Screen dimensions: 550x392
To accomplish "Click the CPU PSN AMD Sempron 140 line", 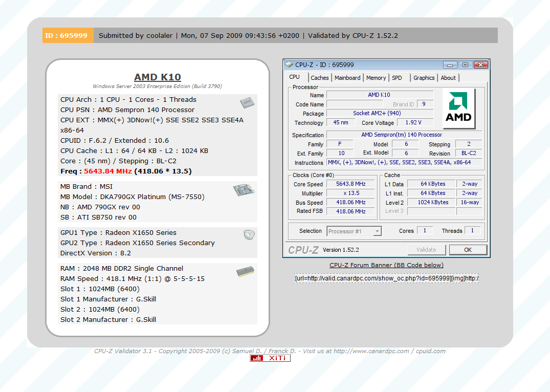I will (127, 110).
